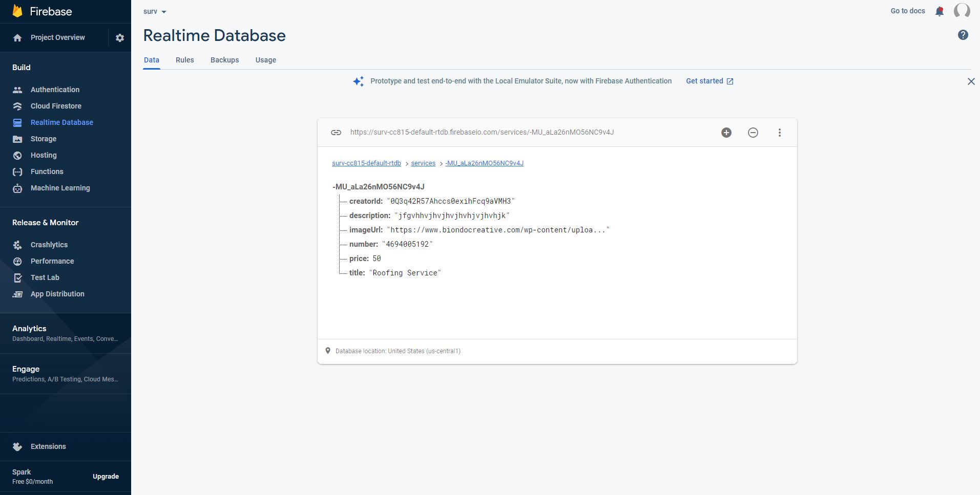Click the Cloud Firestore waves icon

point(17,106)
